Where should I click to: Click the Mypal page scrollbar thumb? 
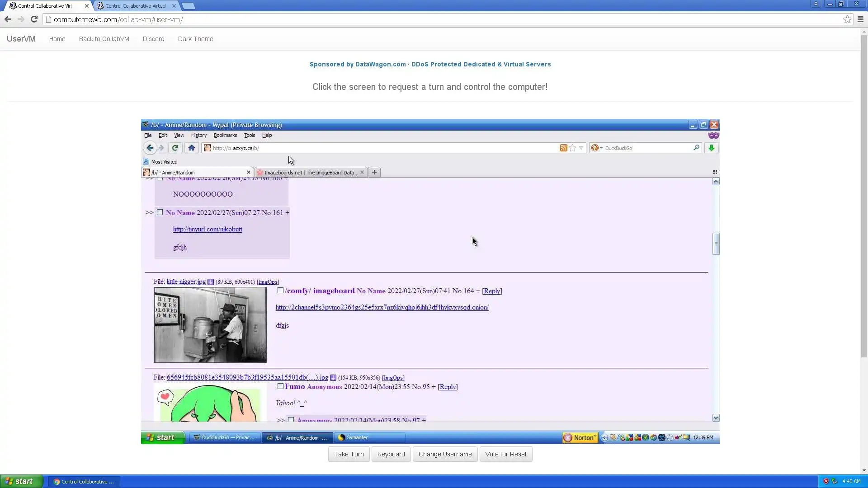[716, 244]
